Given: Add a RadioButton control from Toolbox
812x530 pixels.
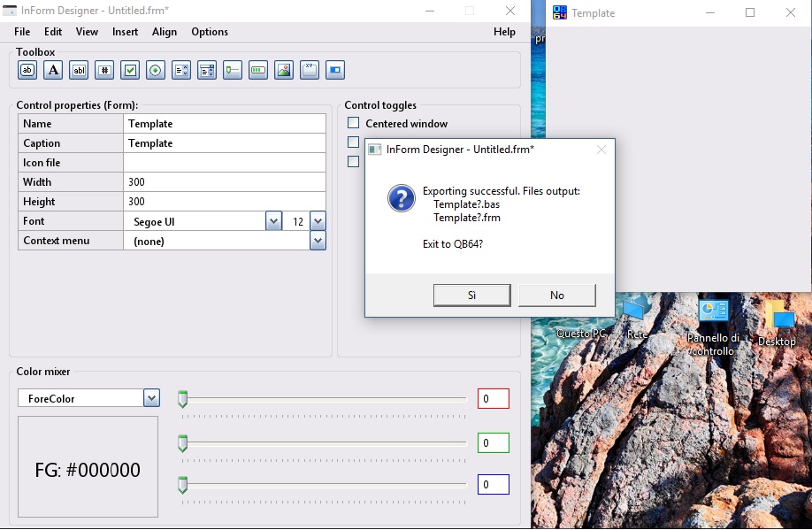Looking at the screenshot, I should click(x=156, y=70).
